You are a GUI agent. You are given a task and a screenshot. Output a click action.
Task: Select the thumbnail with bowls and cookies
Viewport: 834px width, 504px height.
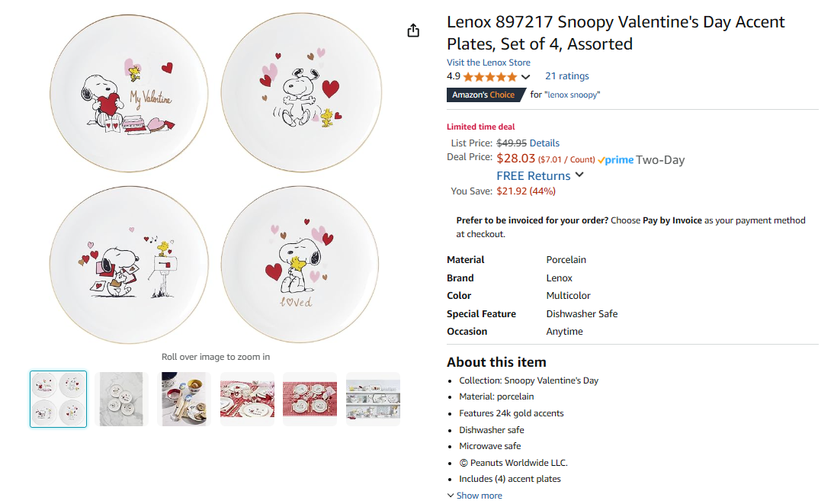tap(184, 399)
